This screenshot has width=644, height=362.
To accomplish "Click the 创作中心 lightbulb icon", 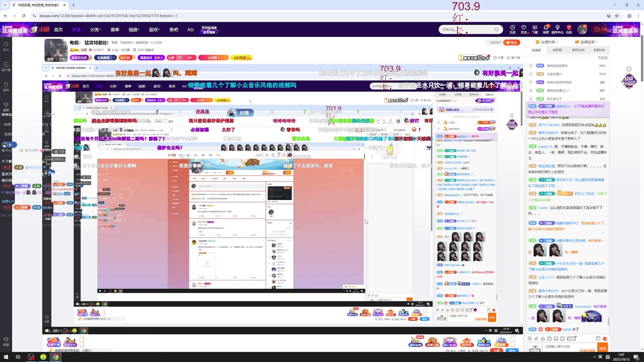I will coord(557,28).
